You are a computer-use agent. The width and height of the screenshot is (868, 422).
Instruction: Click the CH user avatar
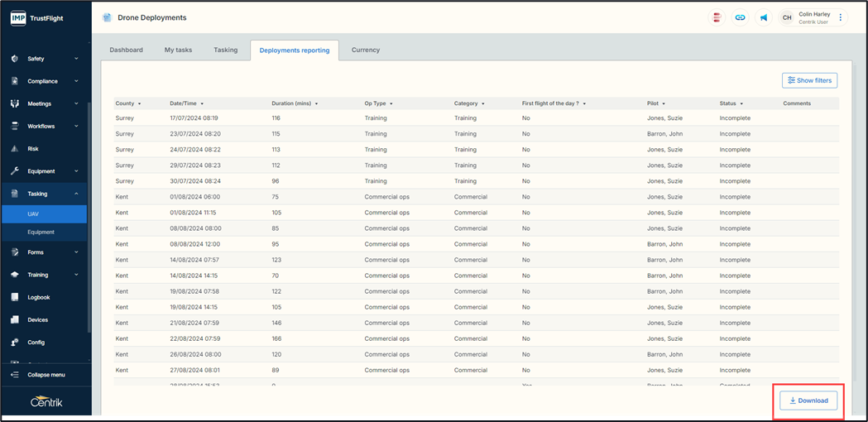click(x=787, y=17)
